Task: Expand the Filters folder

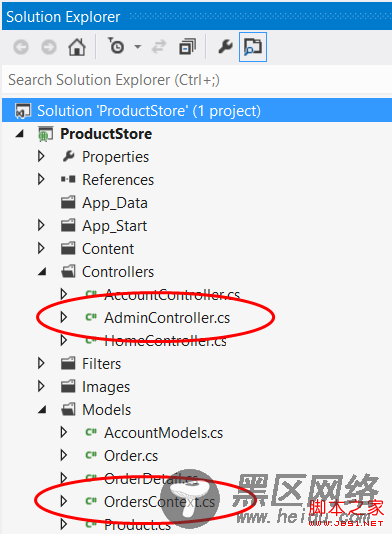Action: coord(41,363)
